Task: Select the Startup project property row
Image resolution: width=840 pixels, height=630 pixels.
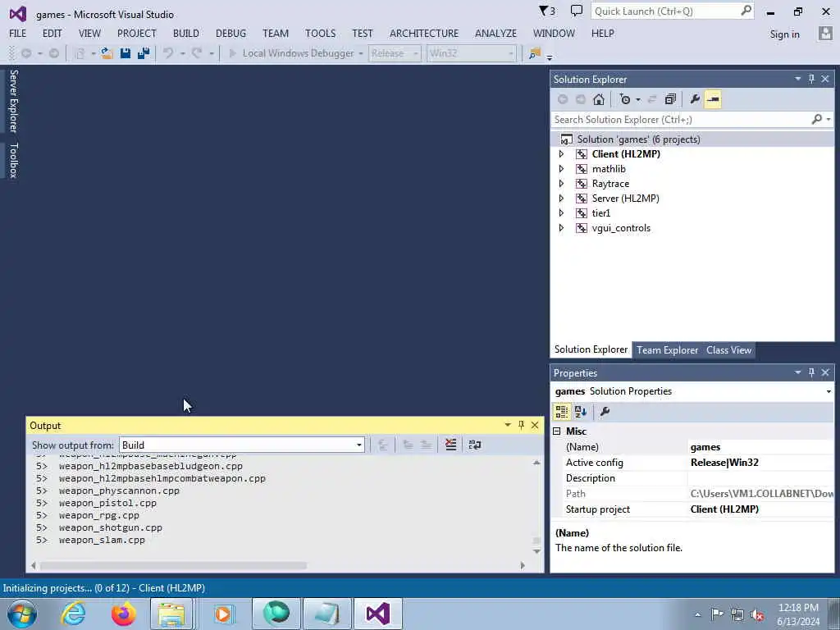Action: [692, 509]
